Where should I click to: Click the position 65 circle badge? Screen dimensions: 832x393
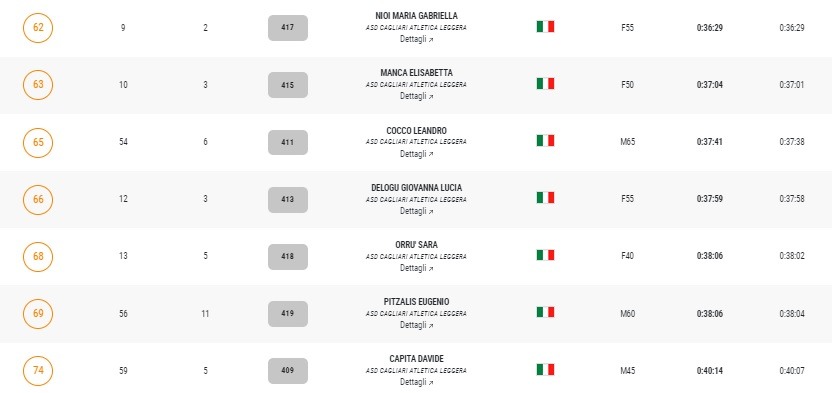click(x=38, y=142)
